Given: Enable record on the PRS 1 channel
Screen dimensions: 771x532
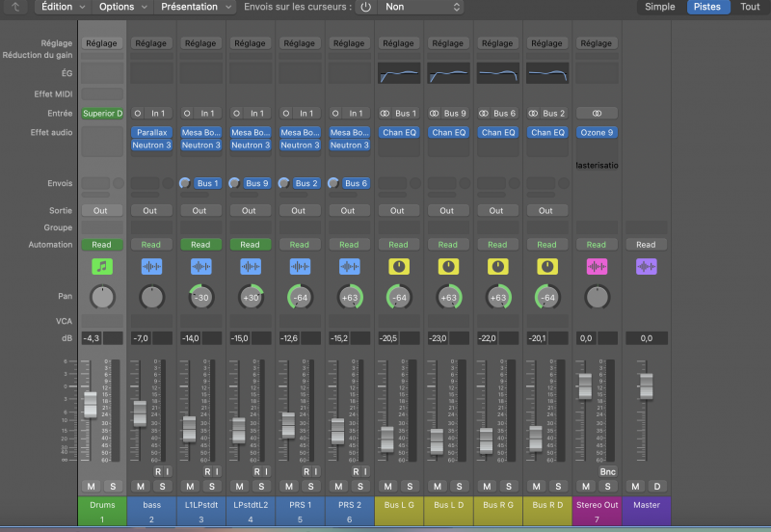Looking at the screenshot, I should click(x=306, y=471).
